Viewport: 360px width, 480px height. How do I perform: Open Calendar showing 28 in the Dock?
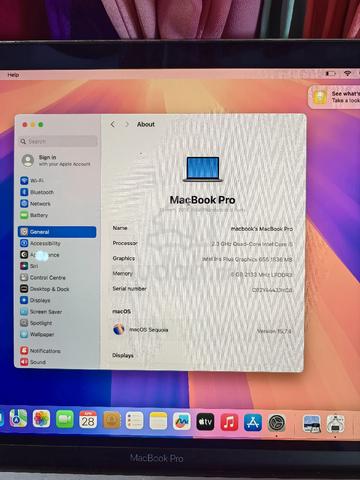coord(88,420)
